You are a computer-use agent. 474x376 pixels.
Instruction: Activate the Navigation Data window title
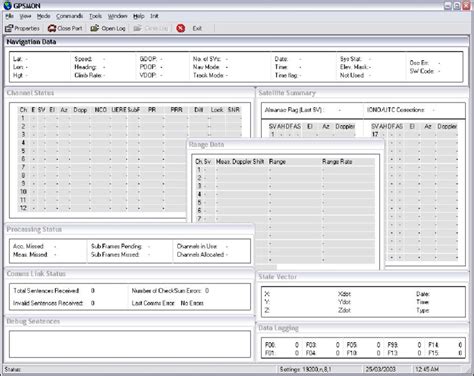pos(31,42)
